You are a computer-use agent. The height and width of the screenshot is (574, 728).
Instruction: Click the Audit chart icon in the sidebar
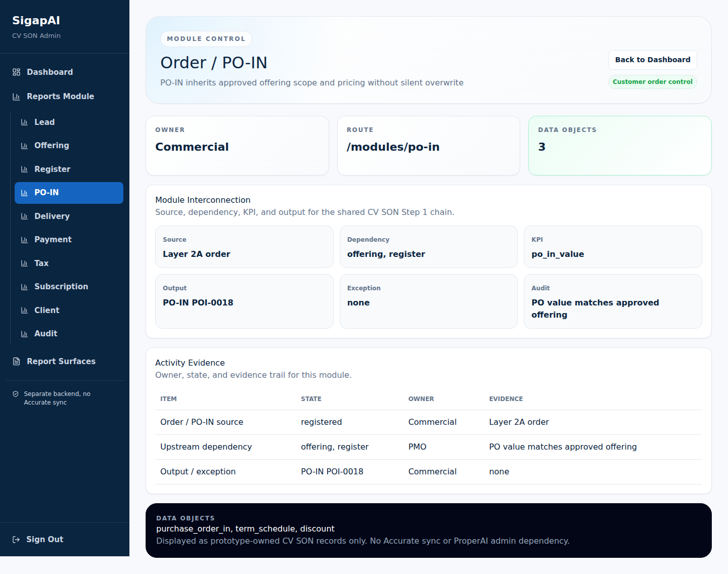24,334
